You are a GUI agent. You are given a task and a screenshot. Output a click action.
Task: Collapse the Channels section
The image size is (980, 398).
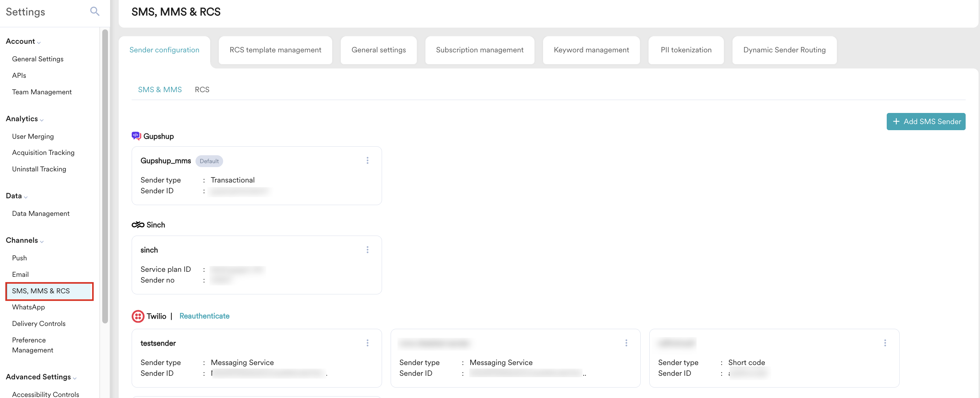click(42, 241)
